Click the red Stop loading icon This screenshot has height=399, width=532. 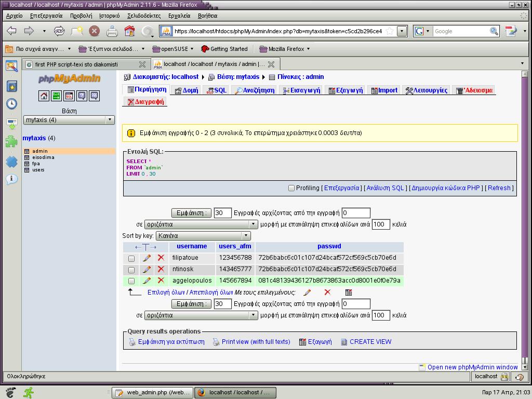coord(95,31)
